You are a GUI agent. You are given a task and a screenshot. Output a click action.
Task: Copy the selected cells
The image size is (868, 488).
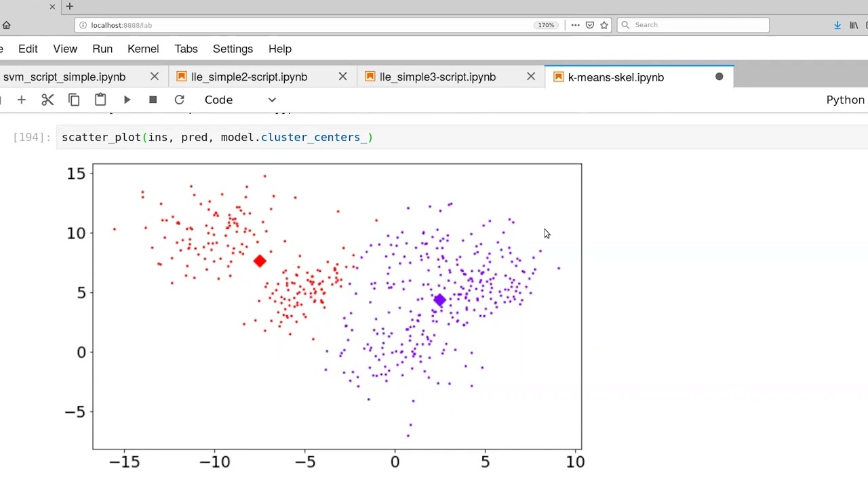click(74, 100)
